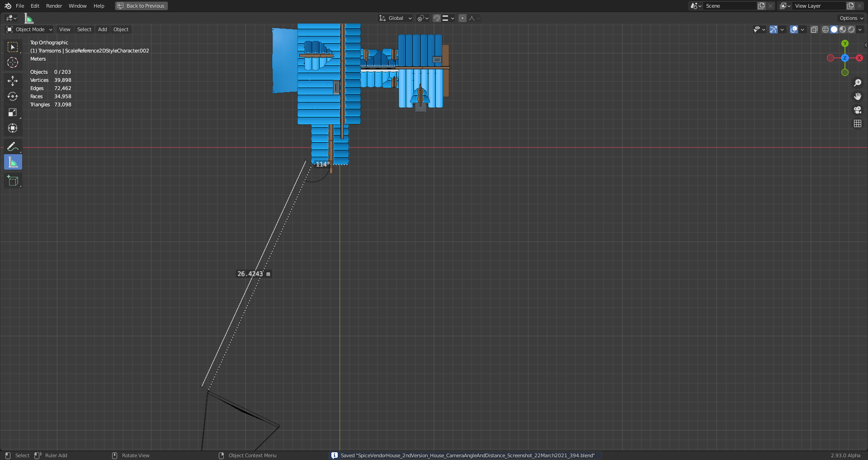
Task: Click the Blender logo menu
Action: tap(8, 6)
